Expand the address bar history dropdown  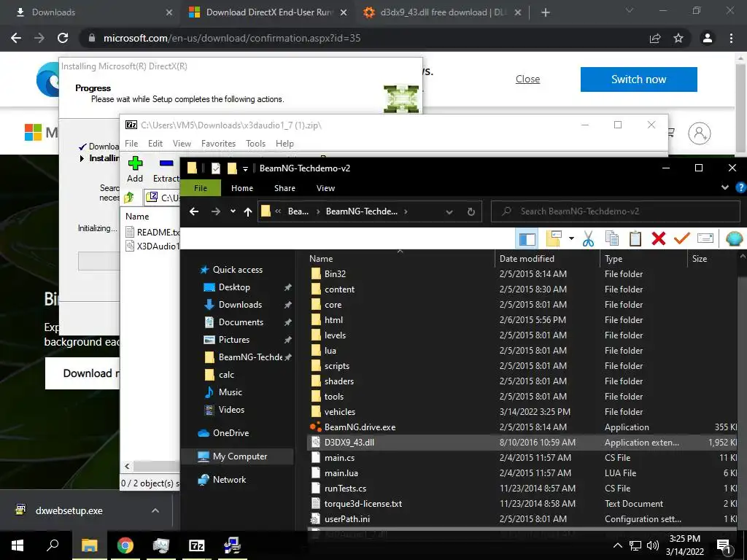tap(449, 212)
